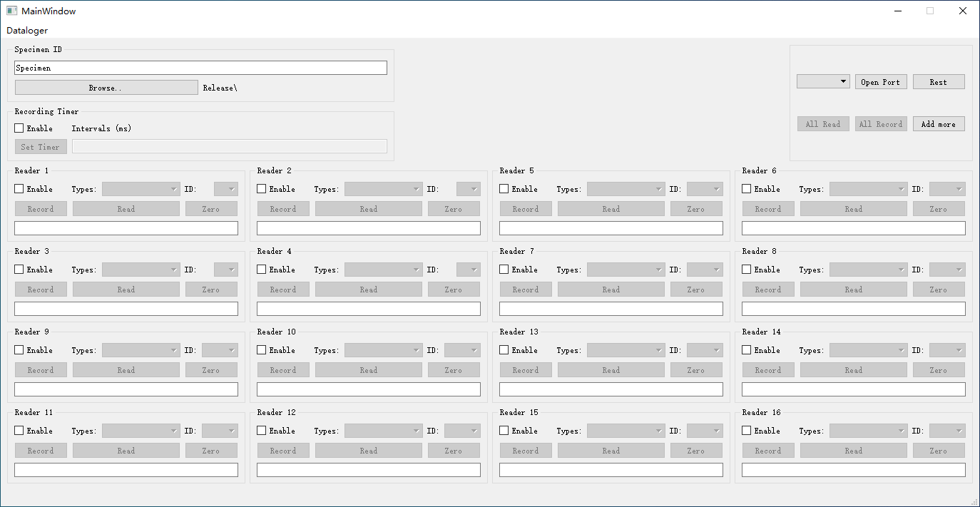This screenshot has width=980, height=507.
Task: Click the Reader 4 Zero button
Action: [x=454, y=290]
